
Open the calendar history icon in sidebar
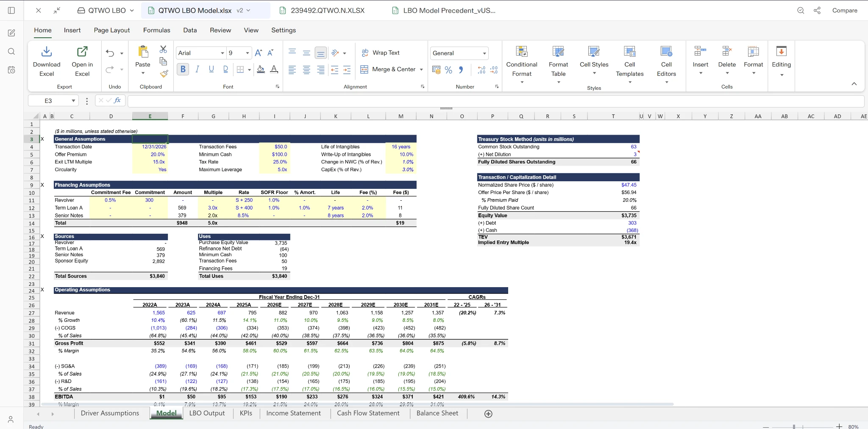pyautogui.click(x=11, y=70)
